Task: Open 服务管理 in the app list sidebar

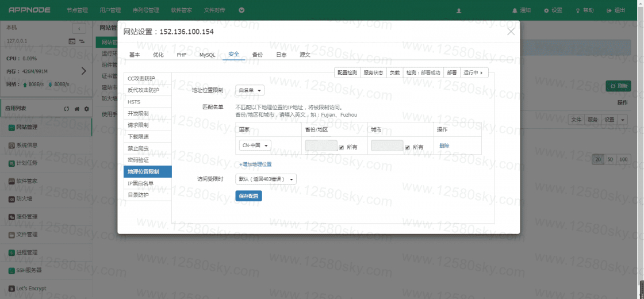Action: 46,216
